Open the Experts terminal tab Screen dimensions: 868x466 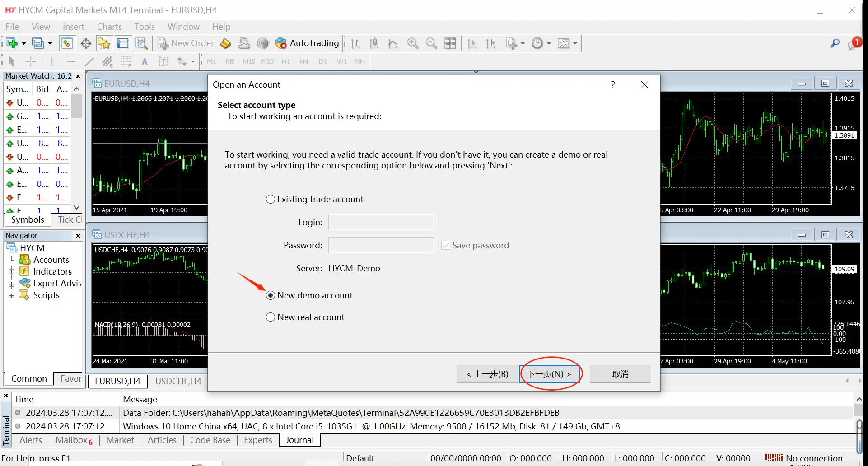pyautogui.click(x=258, y=440)
